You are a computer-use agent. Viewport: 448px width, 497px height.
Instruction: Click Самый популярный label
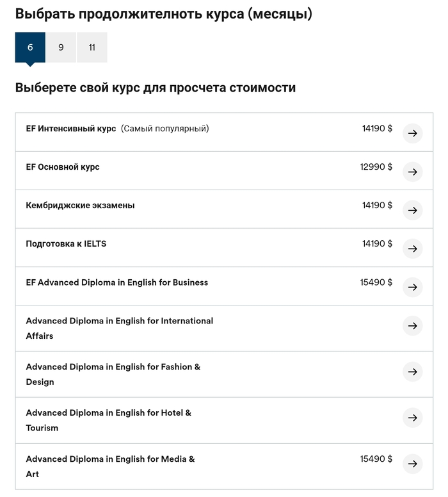(x=165, y=129)
